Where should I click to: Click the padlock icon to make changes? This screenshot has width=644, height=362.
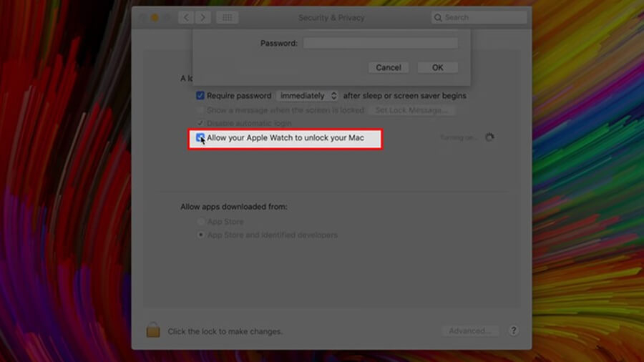click(x=153, y=330)
